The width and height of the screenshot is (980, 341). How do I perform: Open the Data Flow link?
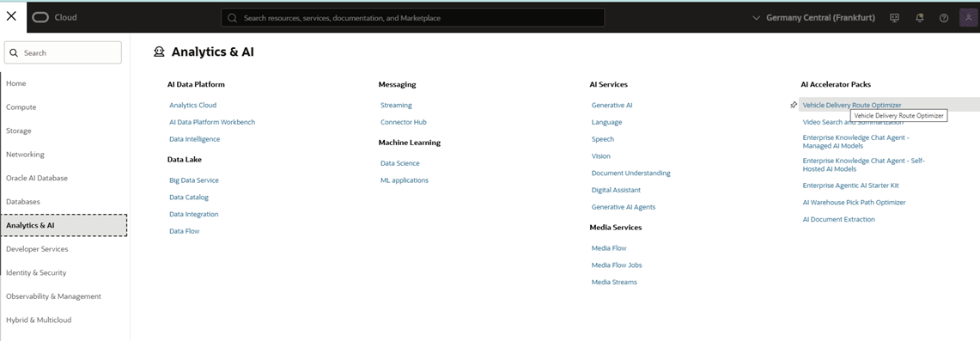pyautogui.click(x=185, y=231)
